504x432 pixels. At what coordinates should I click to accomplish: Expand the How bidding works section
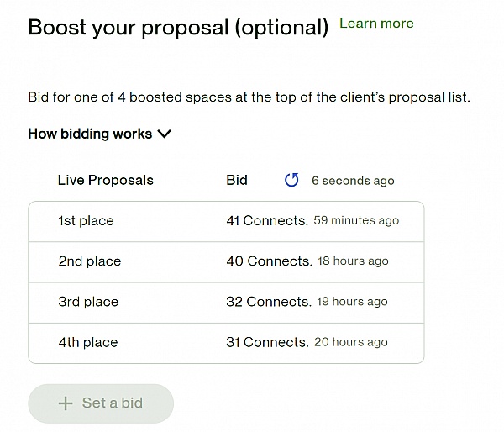coord(90,134)
